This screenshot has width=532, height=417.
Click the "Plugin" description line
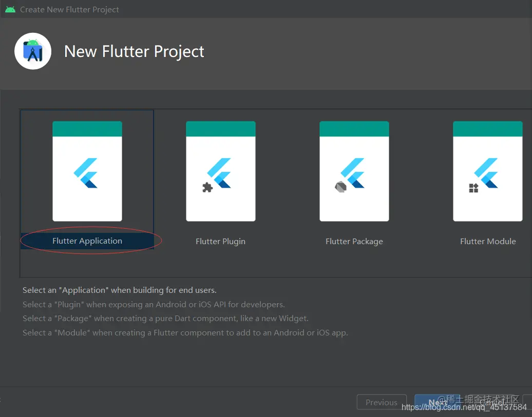[154, 305]
